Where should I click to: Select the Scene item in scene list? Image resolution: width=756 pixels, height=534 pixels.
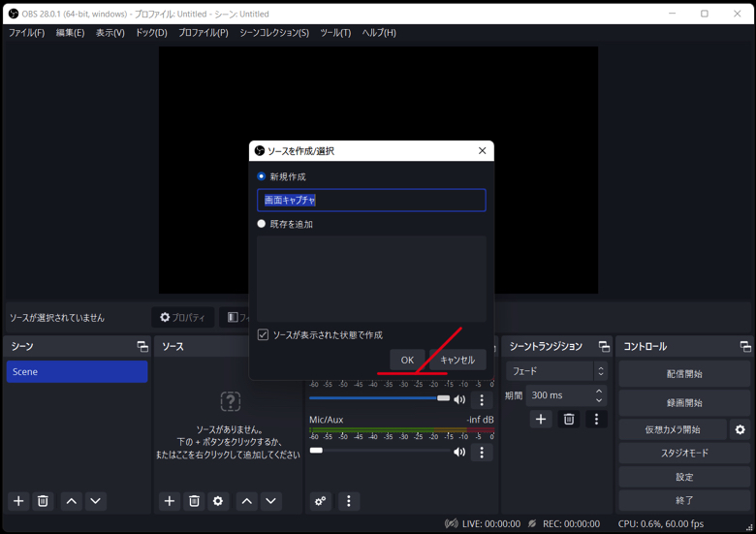(78, 371)
